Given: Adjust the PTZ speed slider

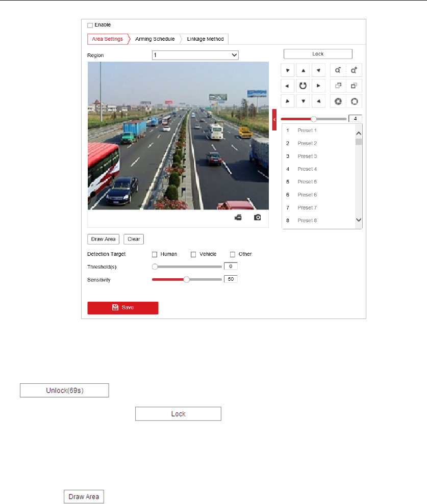Looking at the screenshot, I should [314, 119].
